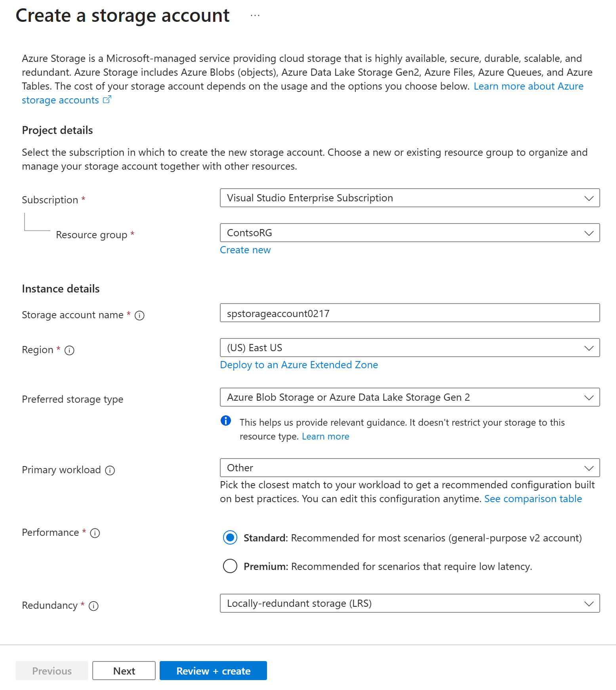Click the external link icon after storage accounts

point(107,100)
